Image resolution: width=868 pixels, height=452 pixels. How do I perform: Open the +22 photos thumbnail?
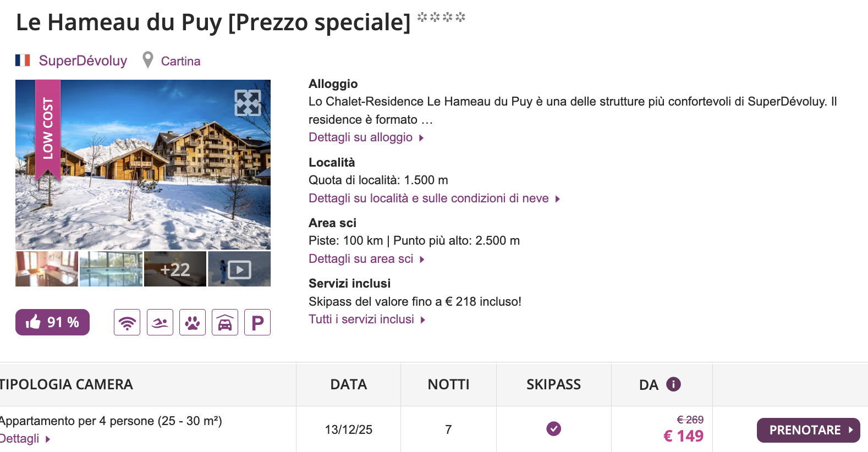coord(175,269)
